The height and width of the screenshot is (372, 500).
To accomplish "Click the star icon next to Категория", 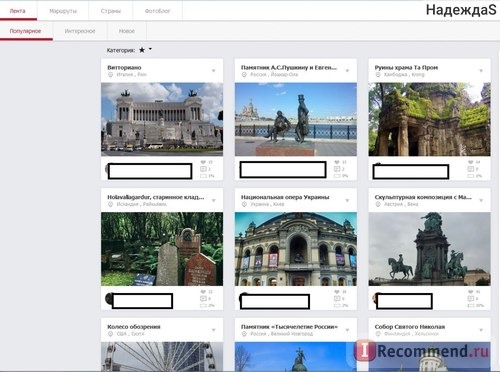I will click(x=142, y=50).
